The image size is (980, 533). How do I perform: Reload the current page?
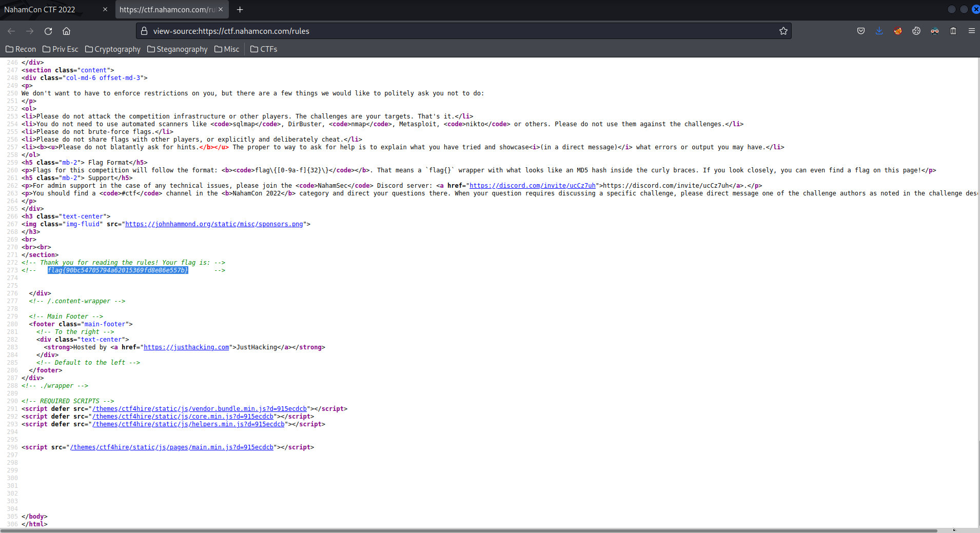point(48,31)
